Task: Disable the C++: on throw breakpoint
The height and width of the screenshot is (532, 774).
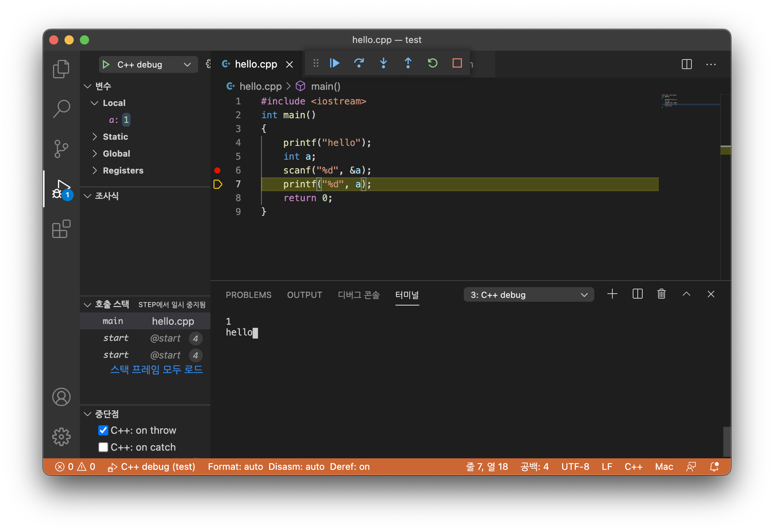Action: pos(103,430)
